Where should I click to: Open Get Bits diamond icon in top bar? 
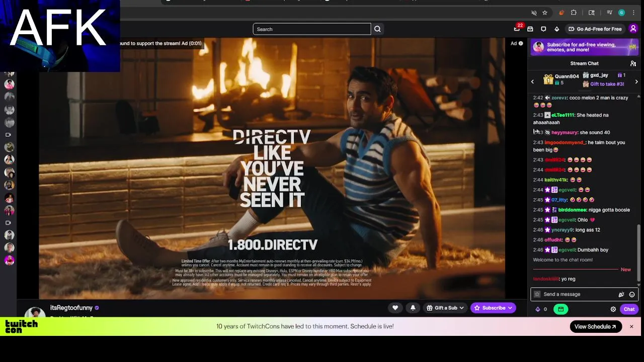pyautogui.click(x=556, y=29)
